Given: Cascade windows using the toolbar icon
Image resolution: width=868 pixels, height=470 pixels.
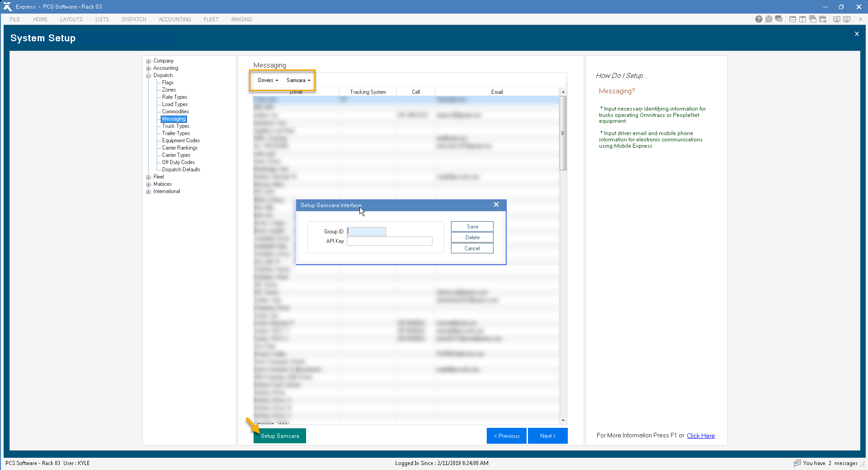Looking at the screenshot, I should [x=813, y=19].
